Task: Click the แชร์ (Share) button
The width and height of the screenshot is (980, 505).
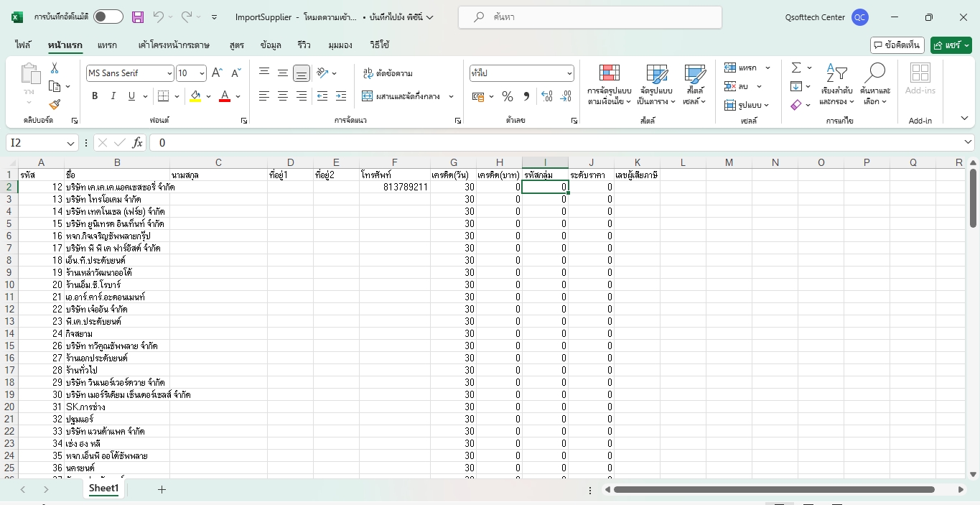Action: tap(951, 45)
